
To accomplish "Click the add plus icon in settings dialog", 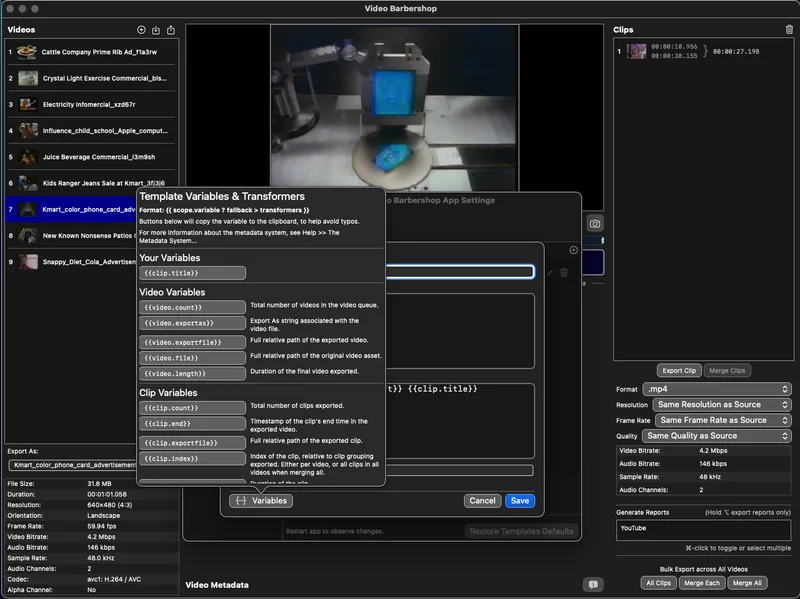I will (x=573, y=250).
